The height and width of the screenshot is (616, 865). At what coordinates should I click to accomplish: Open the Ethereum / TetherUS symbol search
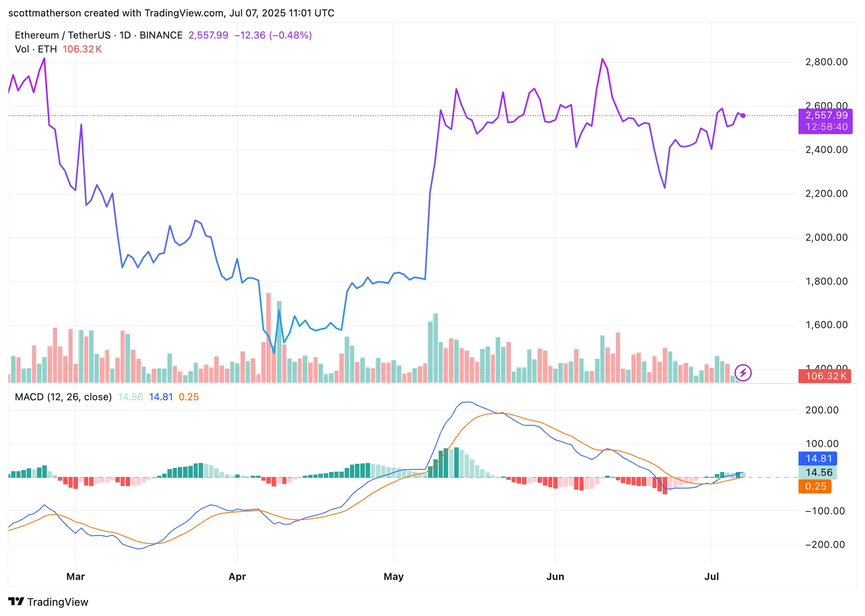(64, 35)
